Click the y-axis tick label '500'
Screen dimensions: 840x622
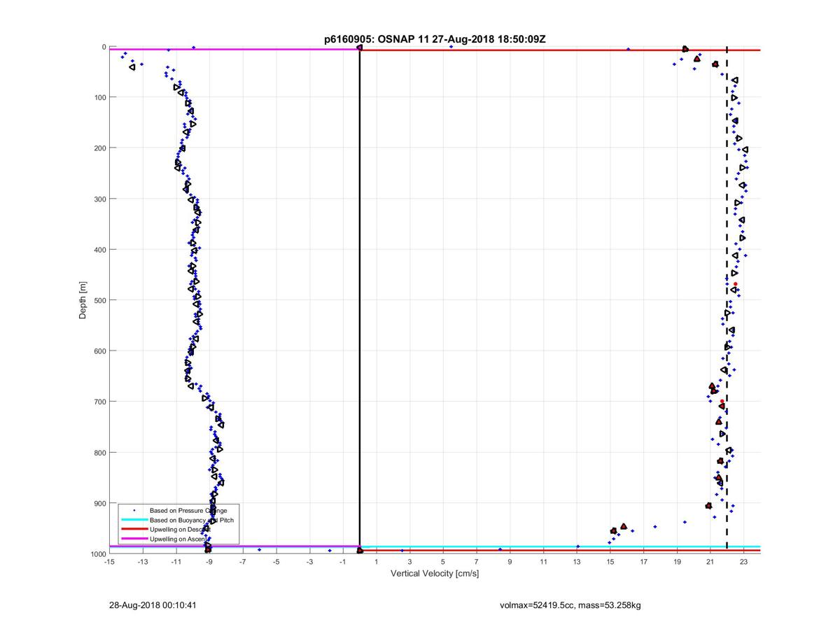coord(99,300)
